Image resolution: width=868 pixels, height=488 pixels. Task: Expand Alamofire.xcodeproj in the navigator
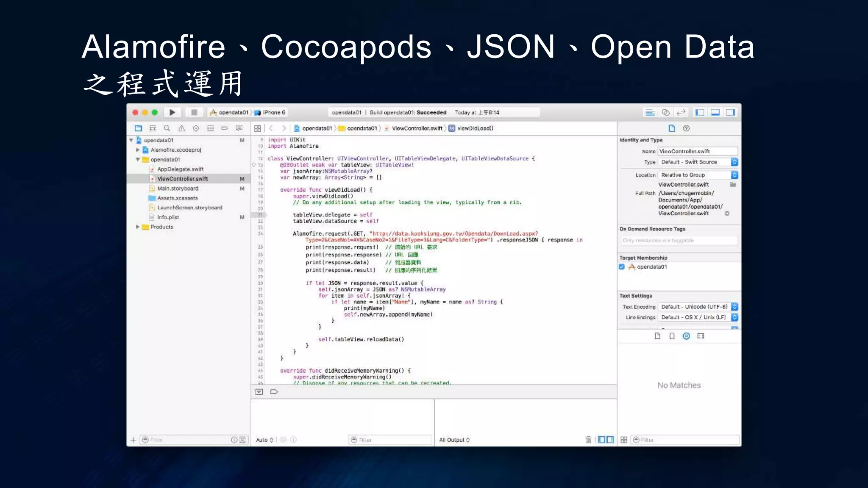tap(138, 150)
